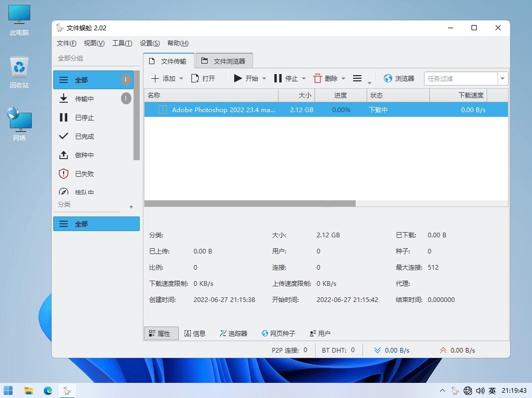Click the Delete (删除) trash icon
Viewport: 532px width, 398px height.
coord(318,79)
